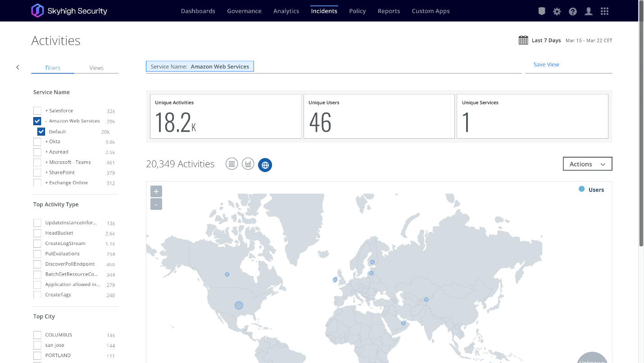Open the Governance menu
Screen dimensions: 644x363
coord(244,11)
